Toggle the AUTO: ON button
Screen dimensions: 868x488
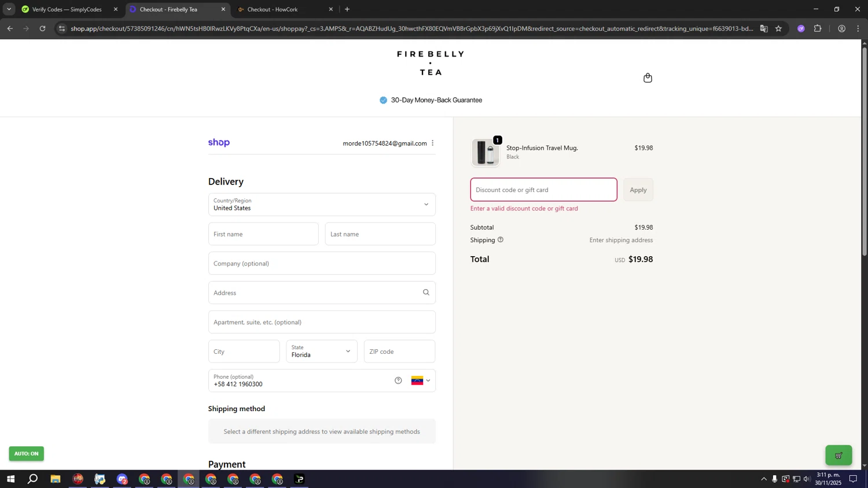26,454
